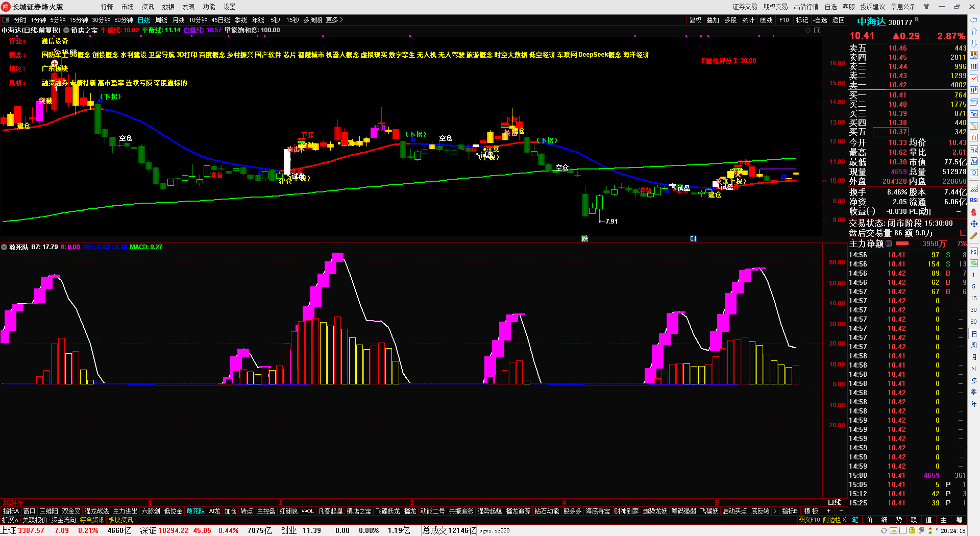Viewport: 980px width, 536px height.
Task: Open the formula f(x) icon in the right sidebar
Action: pos(974,161)
